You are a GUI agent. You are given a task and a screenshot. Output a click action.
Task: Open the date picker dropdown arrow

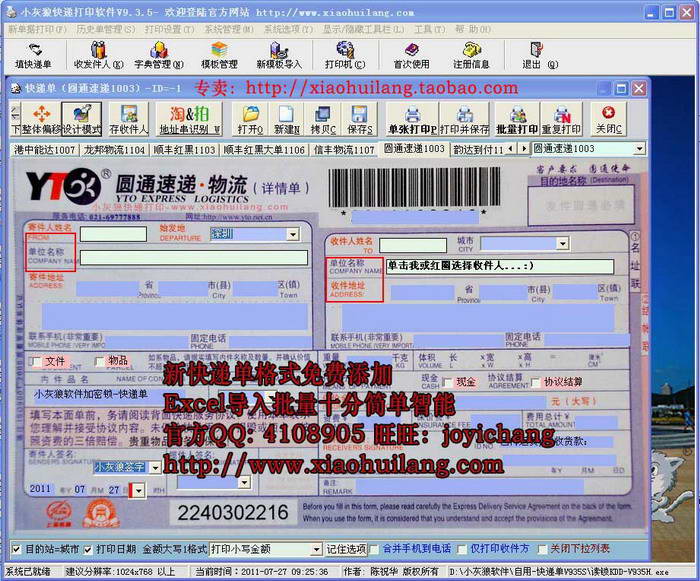139,491
